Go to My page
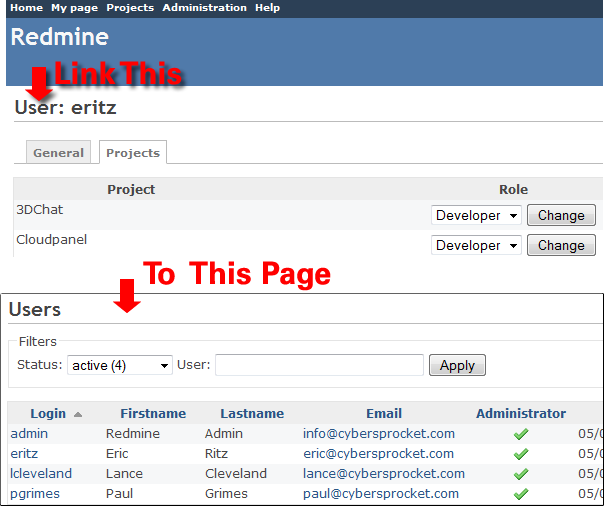Viewport: 604px width, 506px height. click(74, 8)
